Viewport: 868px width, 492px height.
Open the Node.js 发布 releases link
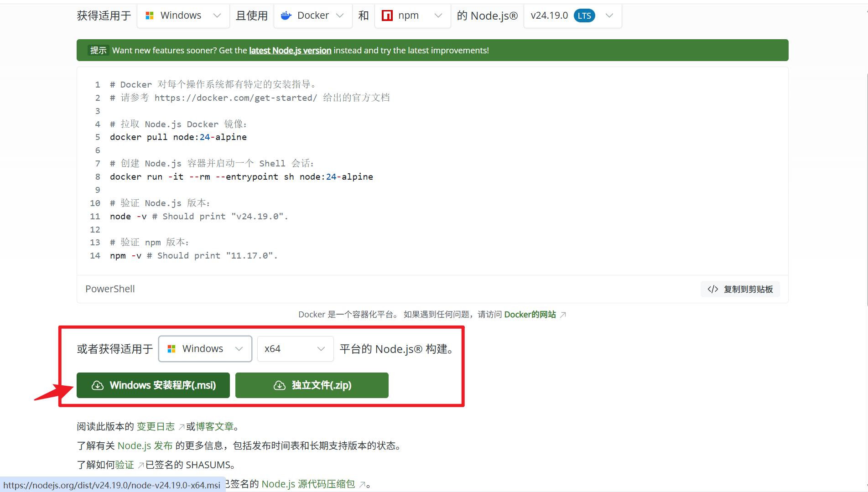click(145, 446)
